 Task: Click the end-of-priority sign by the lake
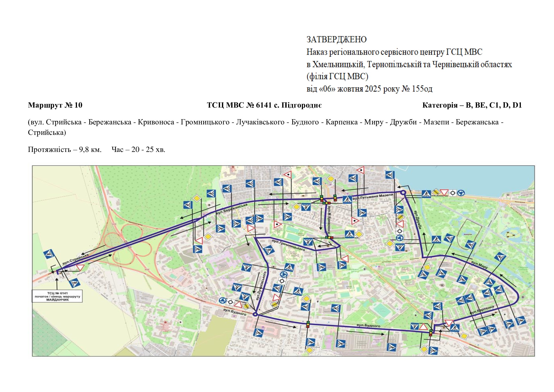click(436, 192)
